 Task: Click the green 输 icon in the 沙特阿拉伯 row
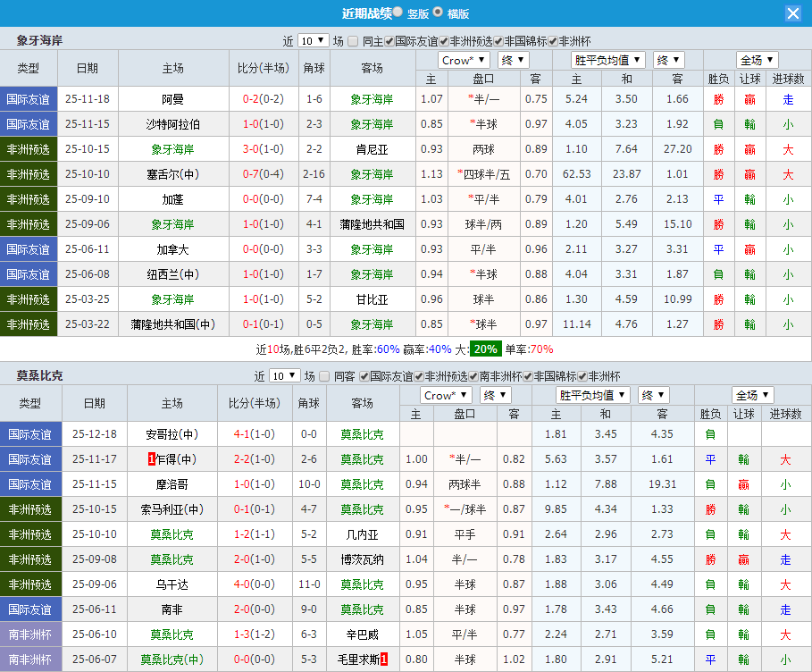pyautogui.click(x=750, y=126)
